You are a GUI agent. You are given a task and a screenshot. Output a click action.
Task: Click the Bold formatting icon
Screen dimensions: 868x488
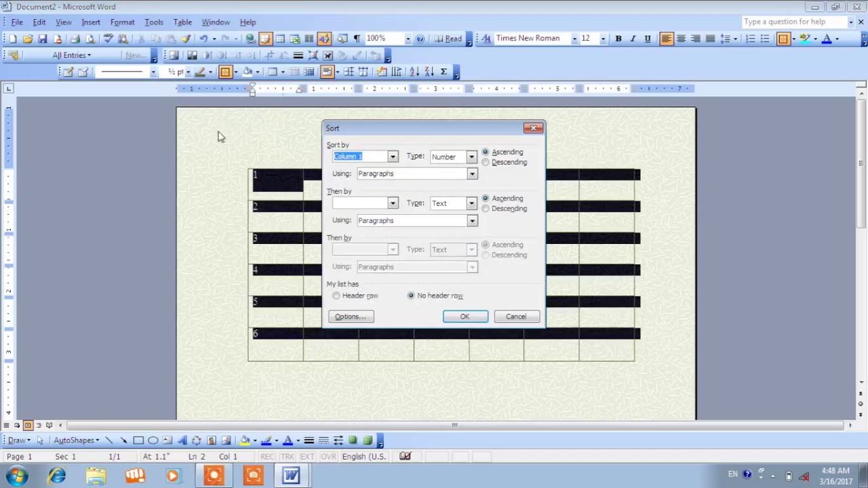(x=618, y=39)
